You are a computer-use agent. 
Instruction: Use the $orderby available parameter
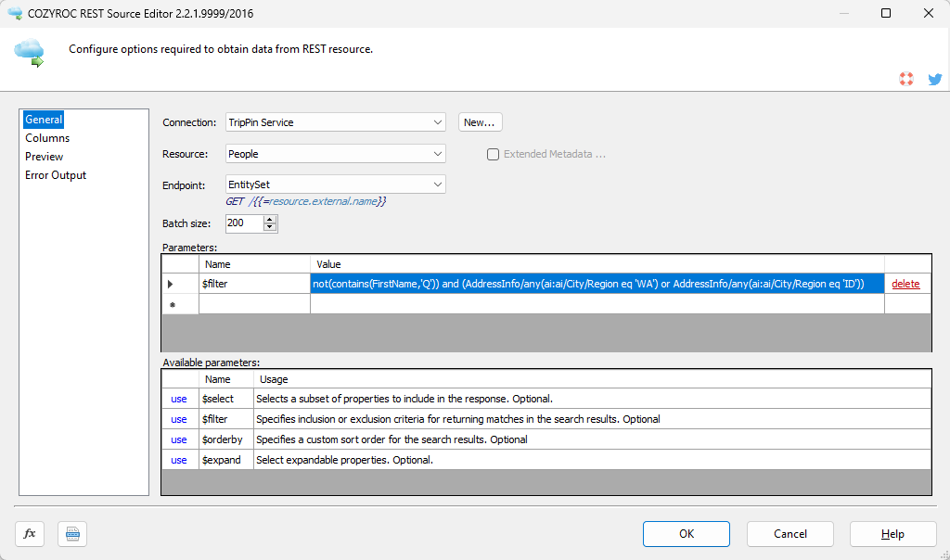coord(179,439)
